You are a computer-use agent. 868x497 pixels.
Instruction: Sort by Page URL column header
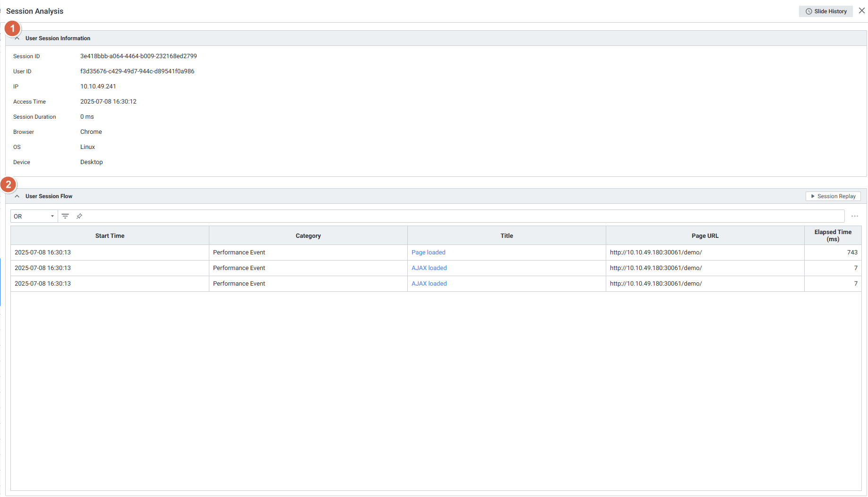coord(705,235)
